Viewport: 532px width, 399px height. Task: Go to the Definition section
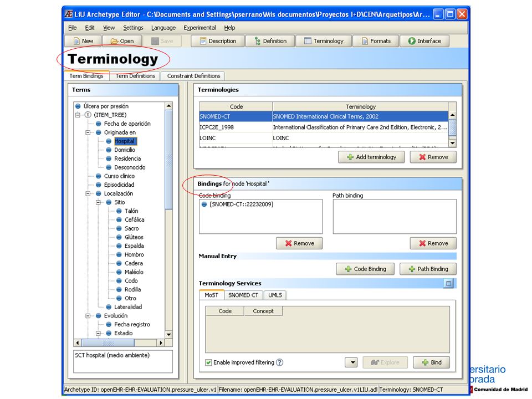pyautogui.click(x=270, y=41)
